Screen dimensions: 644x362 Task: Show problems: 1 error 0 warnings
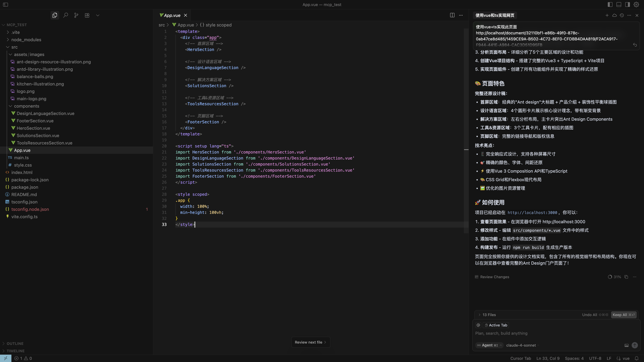[23, 358]
